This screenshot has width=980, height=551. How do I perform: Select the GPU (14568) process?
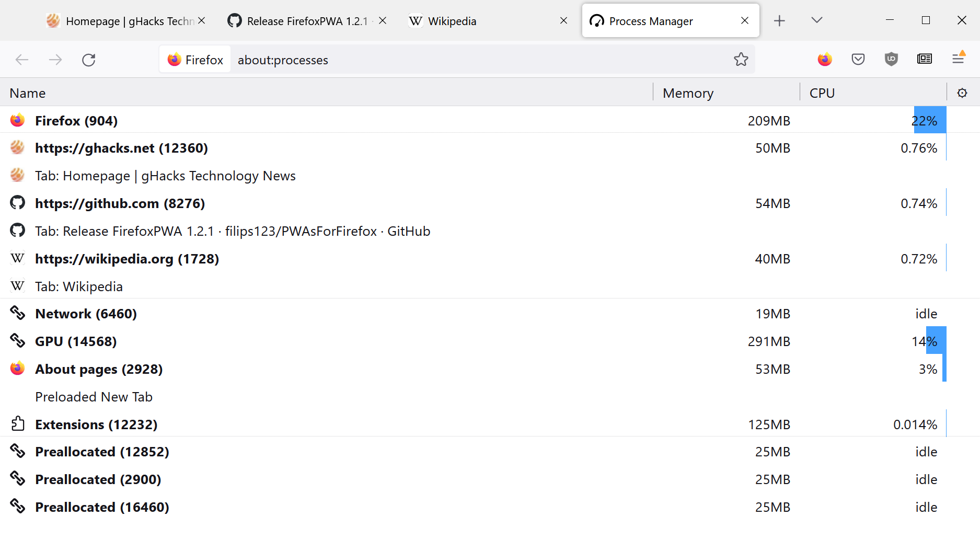point(490,341)
